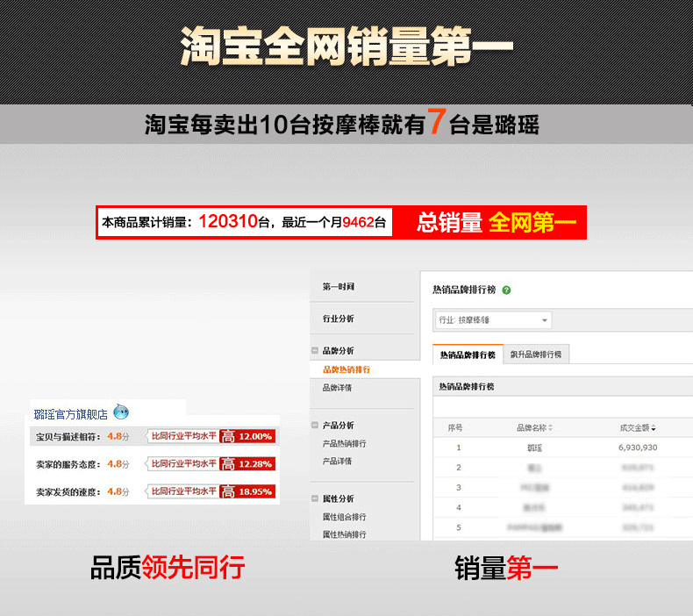Open the 品牌详情 sidebar link

[337, 388]
